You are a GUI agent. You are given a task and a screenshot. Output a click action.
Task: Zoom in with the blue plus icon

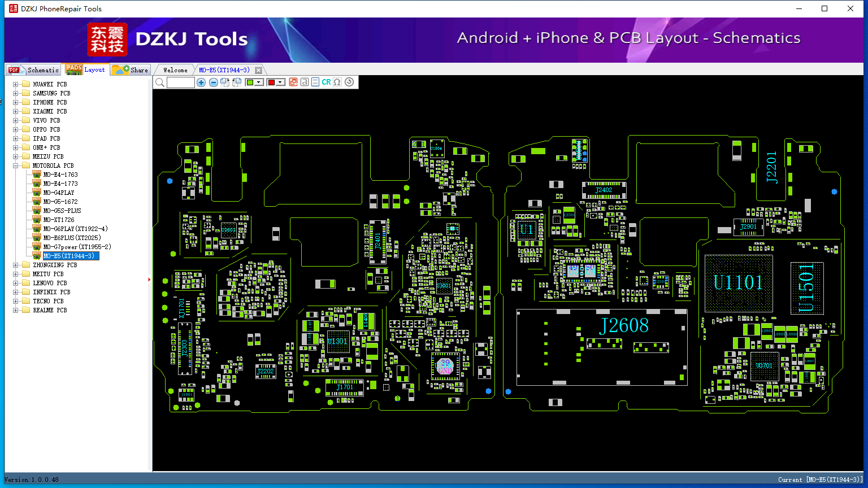click(x=201, y=82)
